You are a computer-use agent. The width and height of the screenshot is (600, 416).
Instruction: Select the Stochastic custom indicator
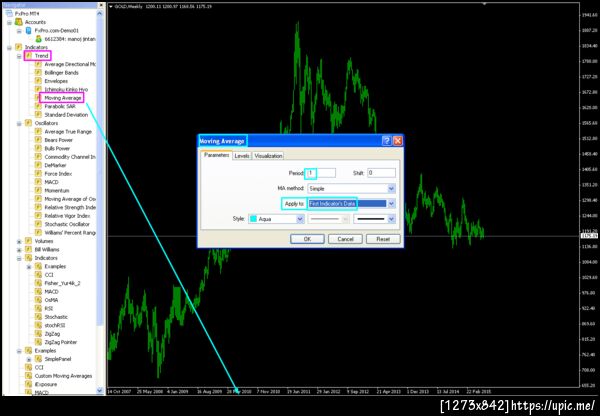56,317
